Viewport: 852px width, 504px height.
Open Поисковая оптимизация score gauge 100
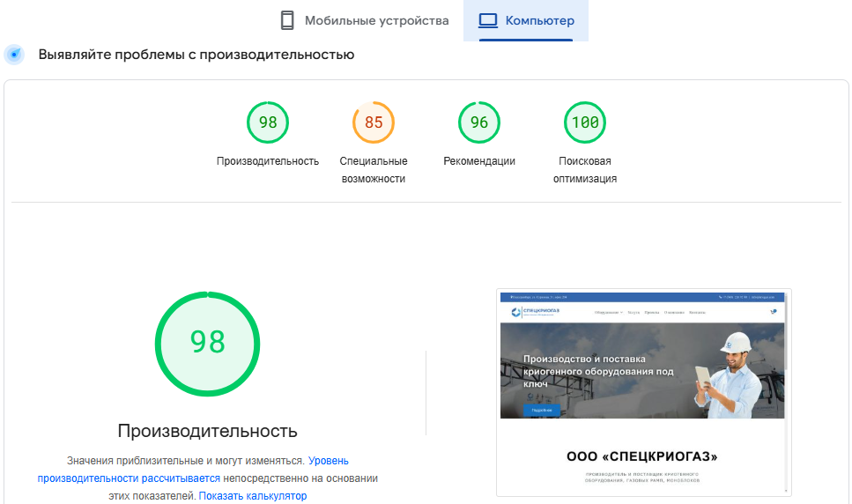(x=585, y=122)
